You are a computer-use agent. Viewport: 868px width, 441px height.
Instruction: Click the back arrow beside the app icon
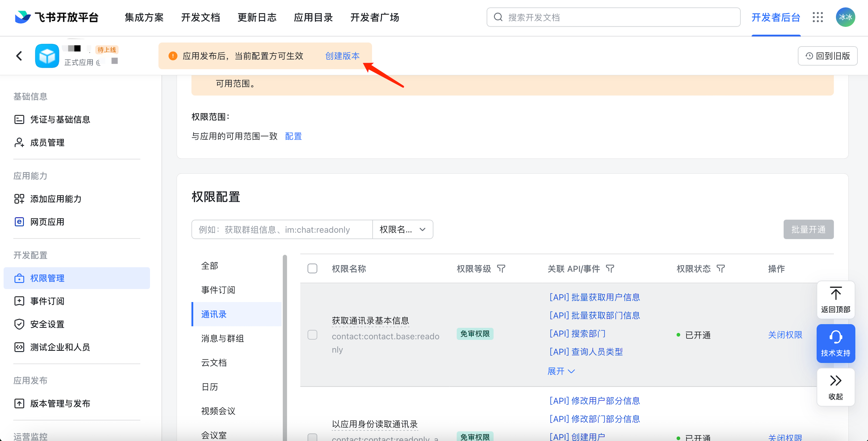(x=19, y=56)
